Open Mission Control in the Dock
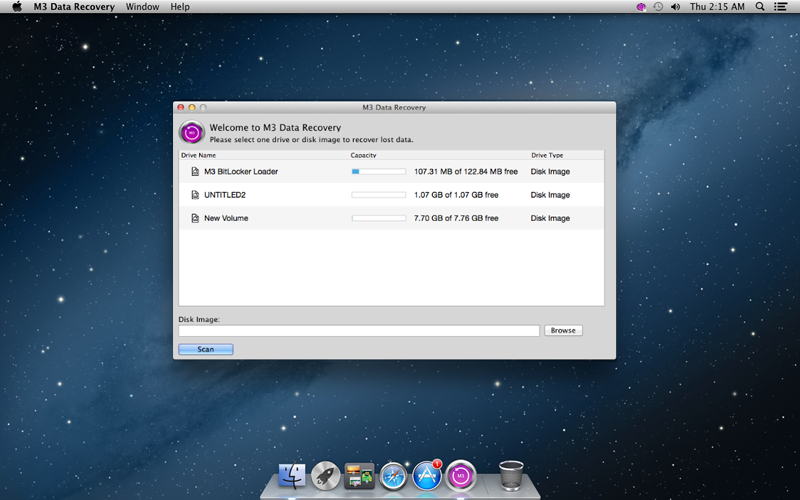This screenshot has width=800, height=500. click(x=359, y=476)
